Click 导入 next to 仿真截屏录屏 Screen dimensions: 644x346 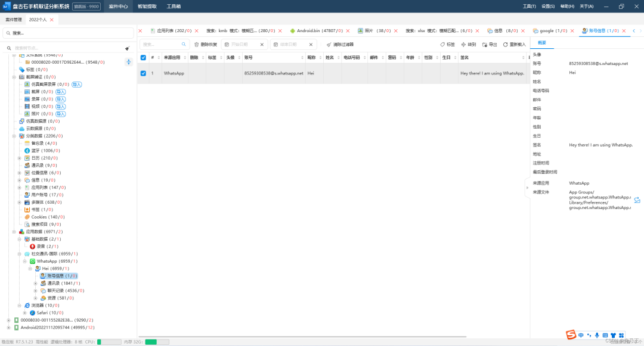(77, 85)
